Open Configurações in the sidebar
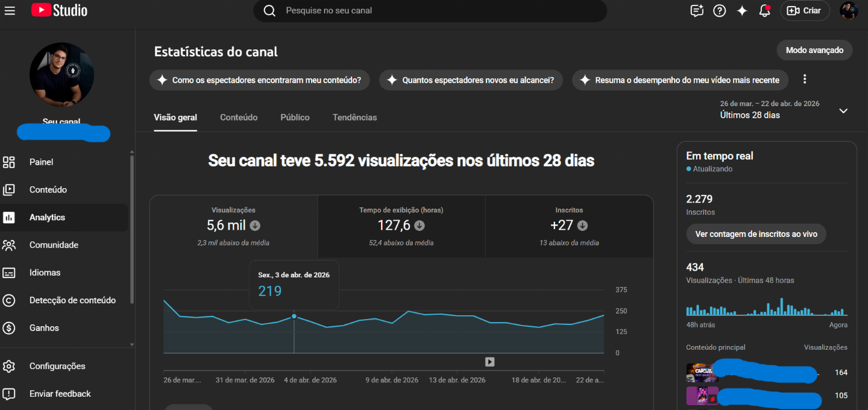 click(64, 366)
